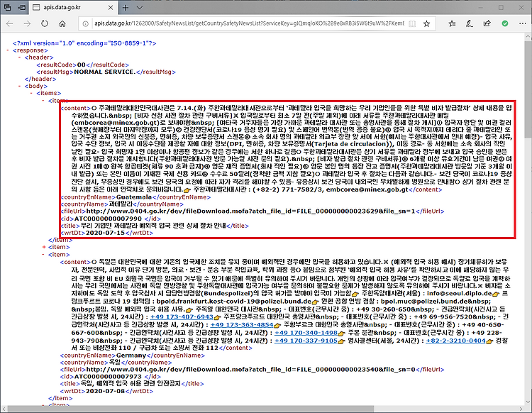Click the scroll right arrow
The height and width of the screenshot is (413, 532).
click(x=521, y=409)
